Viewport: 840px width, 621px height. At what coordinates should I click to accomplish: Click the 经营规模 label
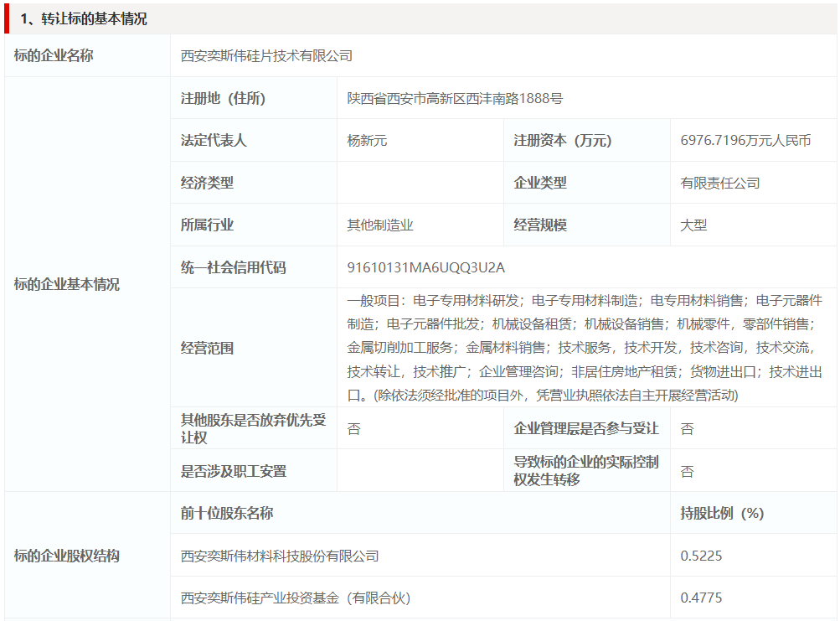pos(540,225)
